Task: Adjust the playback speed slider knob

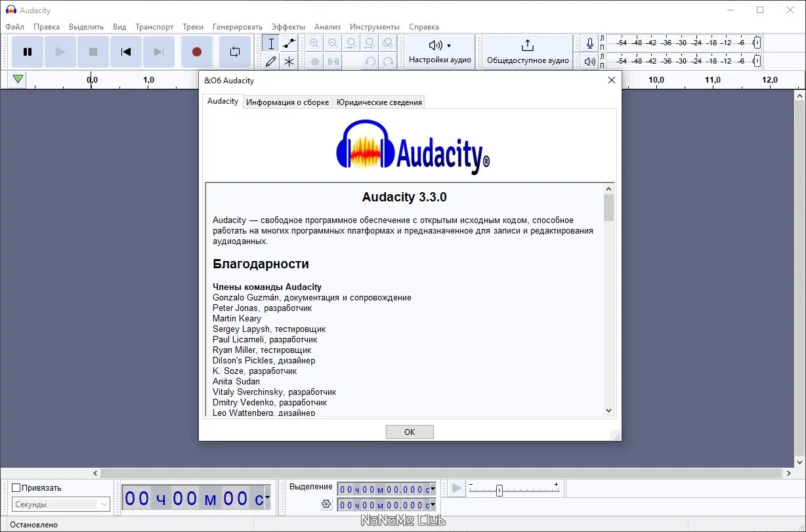Action: pos(499,490)
